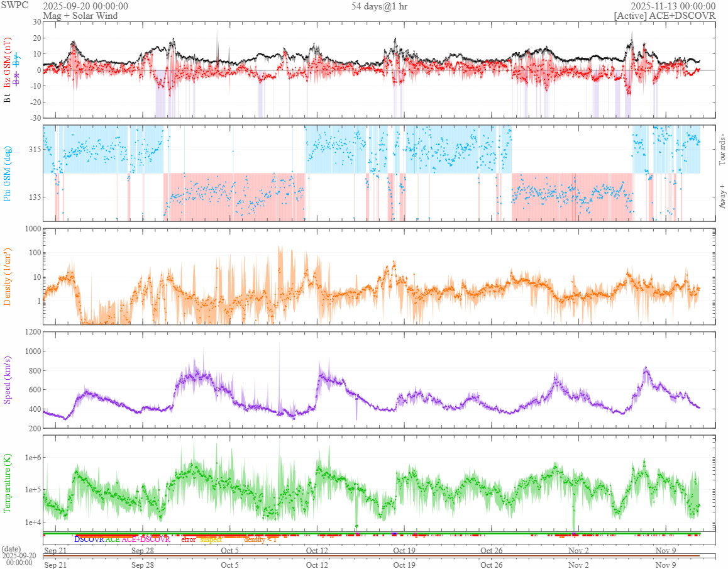Click the orange 'Density (1/cm³)' axis label

7,277
